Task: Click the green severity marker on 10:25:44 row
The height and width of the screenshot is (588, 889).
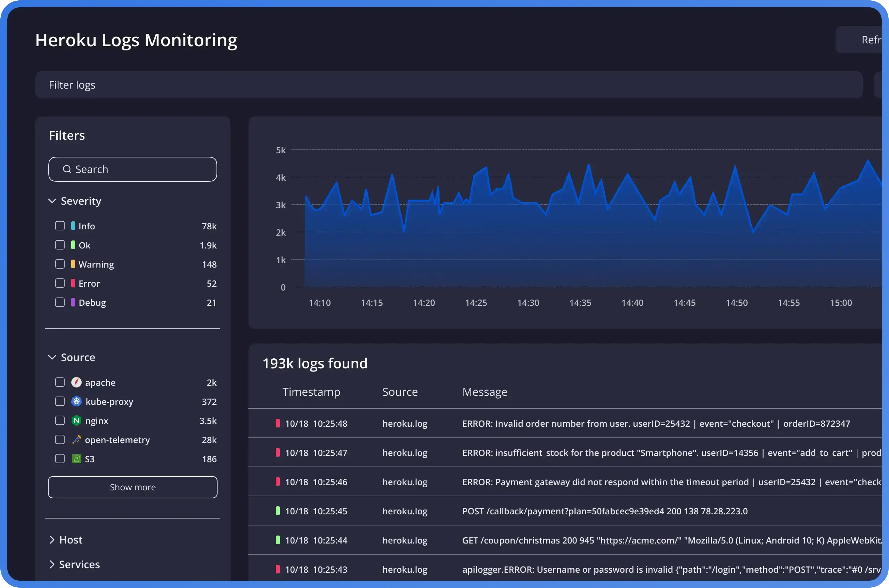Action: pos(278,540)
